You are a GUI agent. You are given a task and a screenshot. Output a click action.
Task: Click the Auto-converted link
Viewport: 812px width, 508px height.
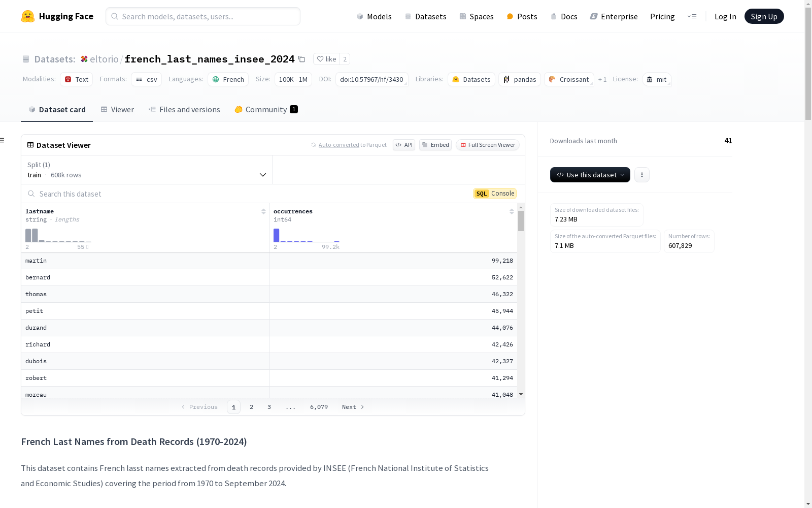click(339, 145)
